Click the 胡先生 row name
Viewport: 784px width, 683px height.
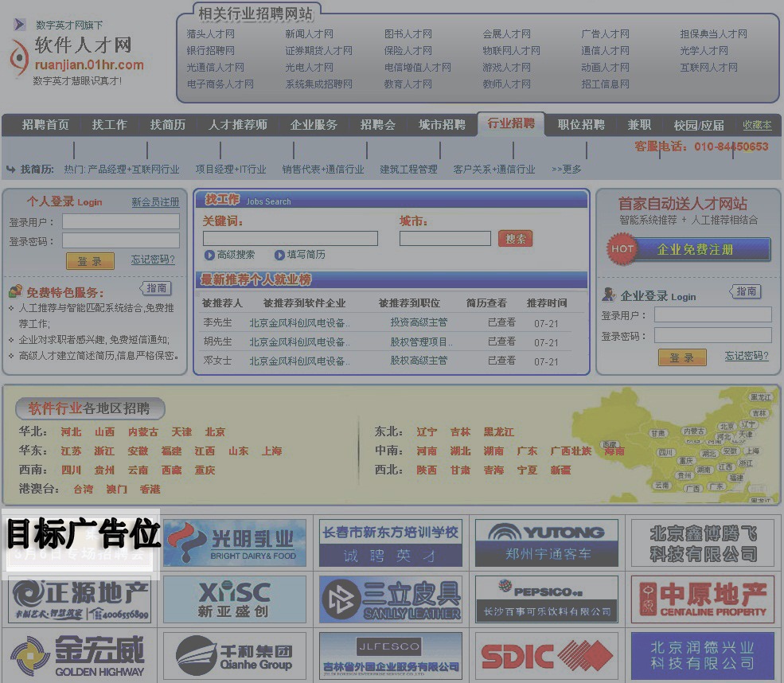click(x=217, y=341)
